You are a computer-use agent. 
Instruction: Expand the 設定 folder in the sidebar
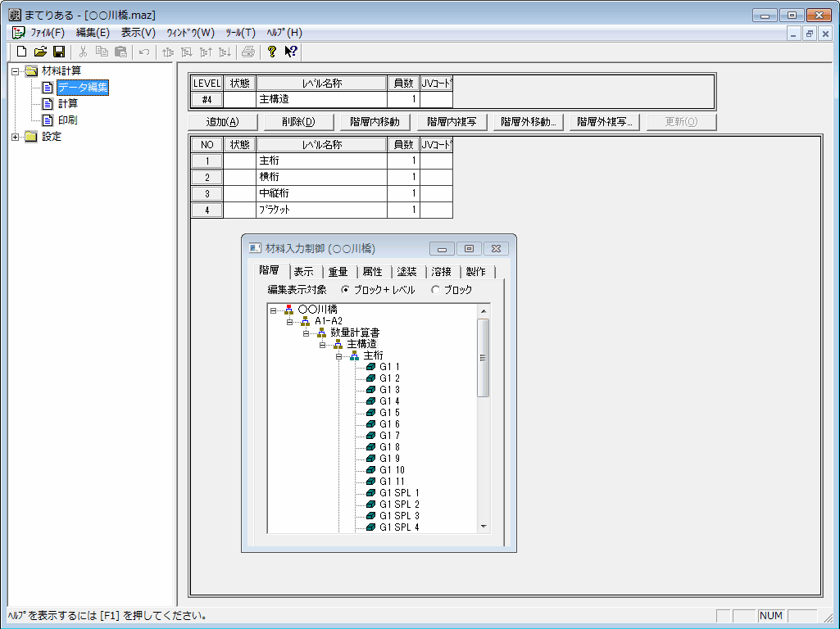pyautogui.click(x=16, y=137)
